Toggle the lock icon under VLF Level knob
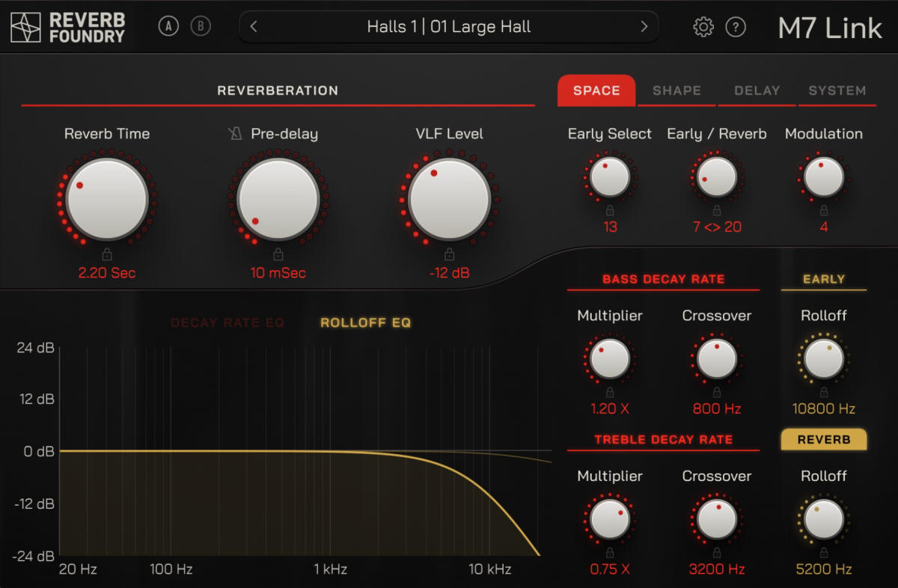Viewport: 898px width, 588px height. (449, 254)
